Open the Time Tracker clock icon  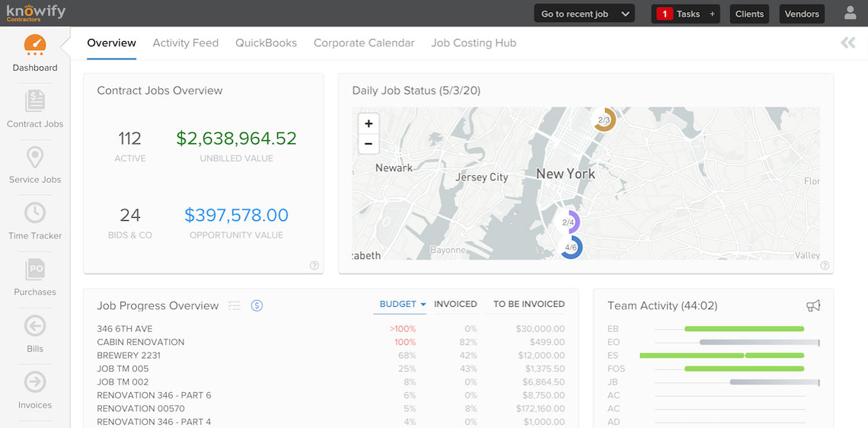35,213
